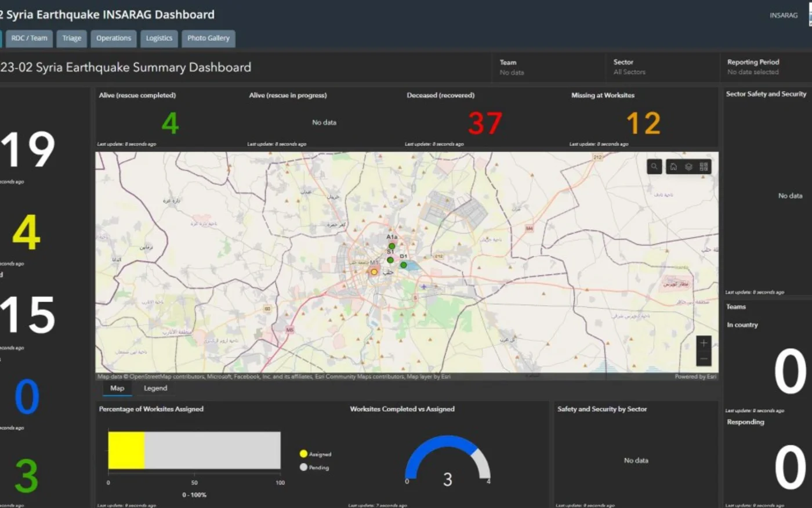Image resolution: width=812 pixels, height=508 pixels.
Task: Zoom out using the map minus icon
Action: pos(703,359)
